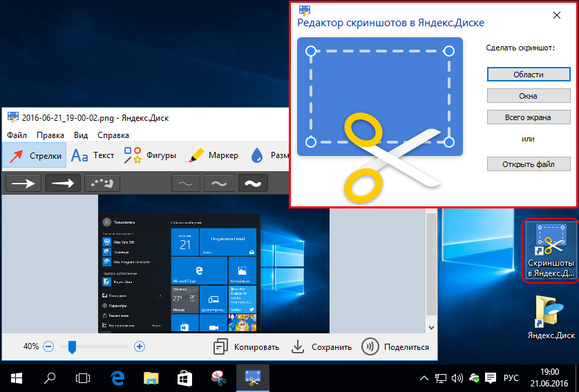Click the taskbar search magnifier
This screenshot has width=579, height=392.
(x=50, y=378)
